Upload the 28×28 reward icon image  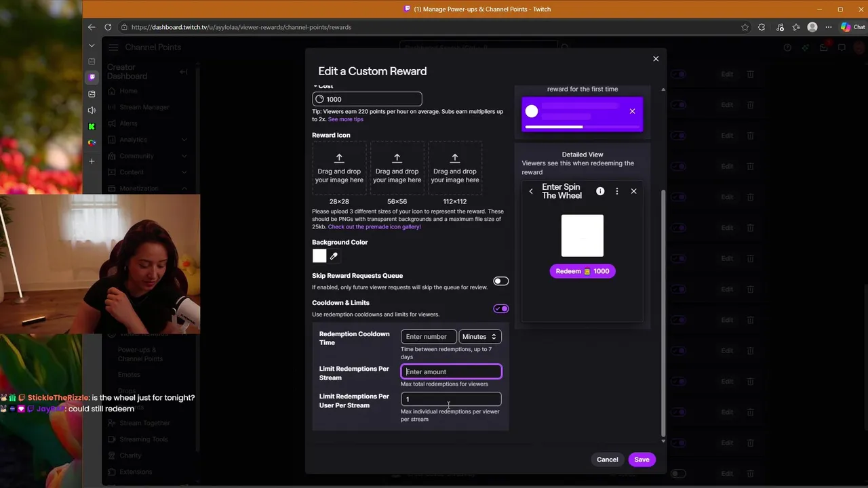339,168
